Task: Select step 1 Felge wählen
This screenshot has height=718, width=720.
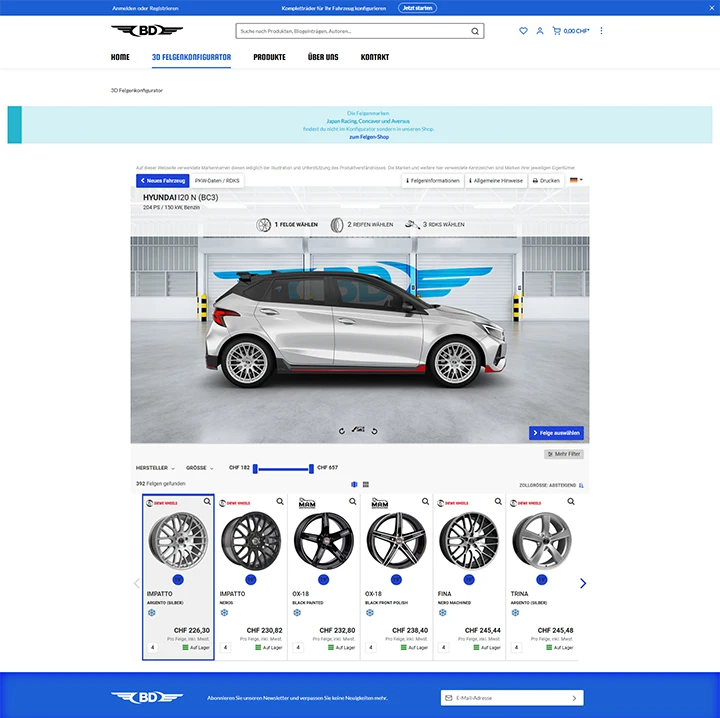Action: [287, 224]
